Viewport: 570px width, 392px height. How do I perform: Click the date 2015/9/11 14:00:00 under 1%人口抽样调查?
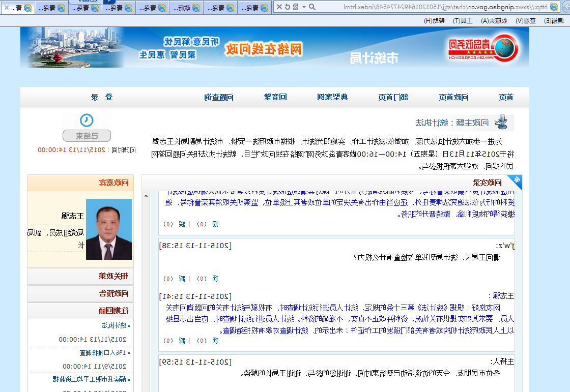click(94, 366)
